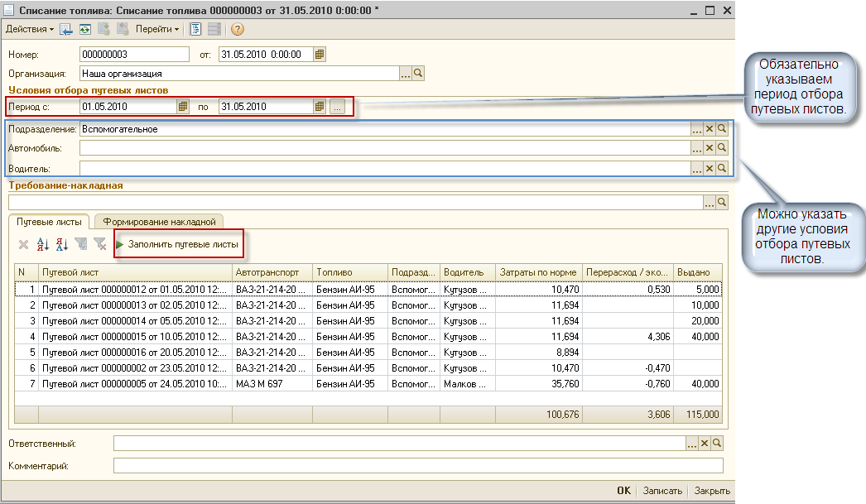Click magnifier to open Организация record
This screenshot has height=504, width=866.
tap(418, 74)
